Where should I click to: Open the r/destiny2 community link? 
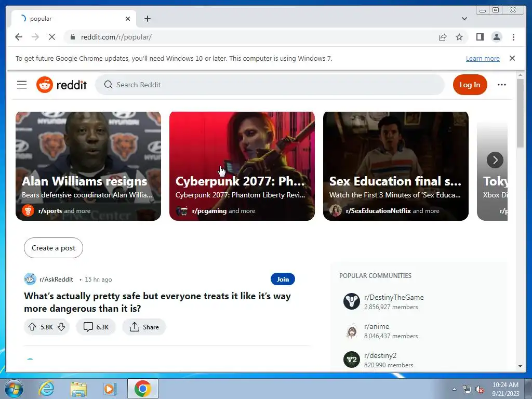click(x=380, y=355)
